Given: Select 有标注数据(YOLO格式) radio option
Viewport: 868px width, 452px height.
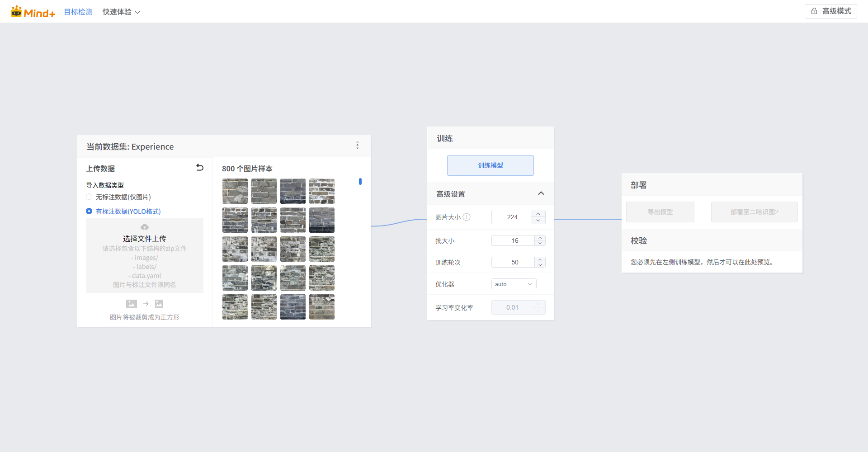Looking at the screenshot, I should 89,211.
